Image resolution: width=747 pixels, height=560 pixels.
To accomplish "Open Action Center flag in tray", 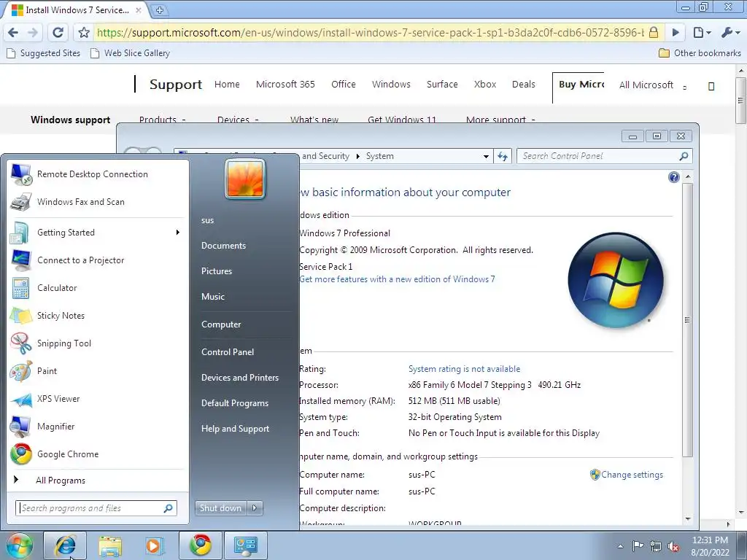I will 638,545.
